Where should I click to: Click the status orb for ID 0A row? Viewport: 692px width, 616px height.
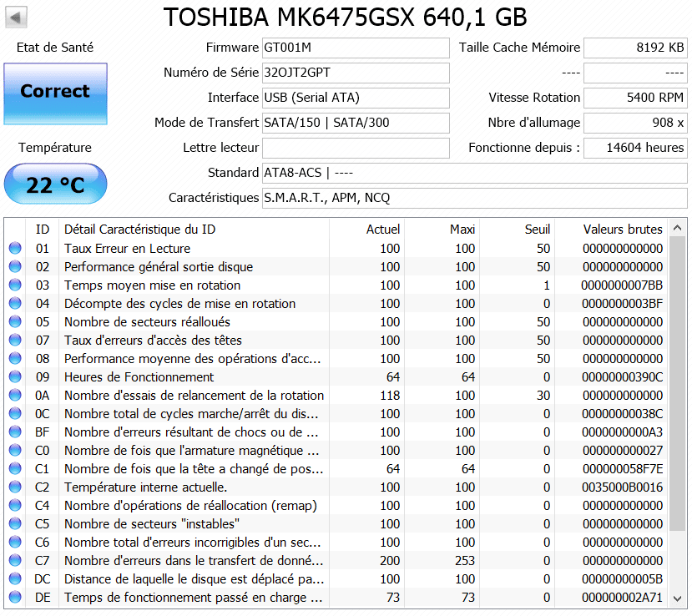(15, 395)
